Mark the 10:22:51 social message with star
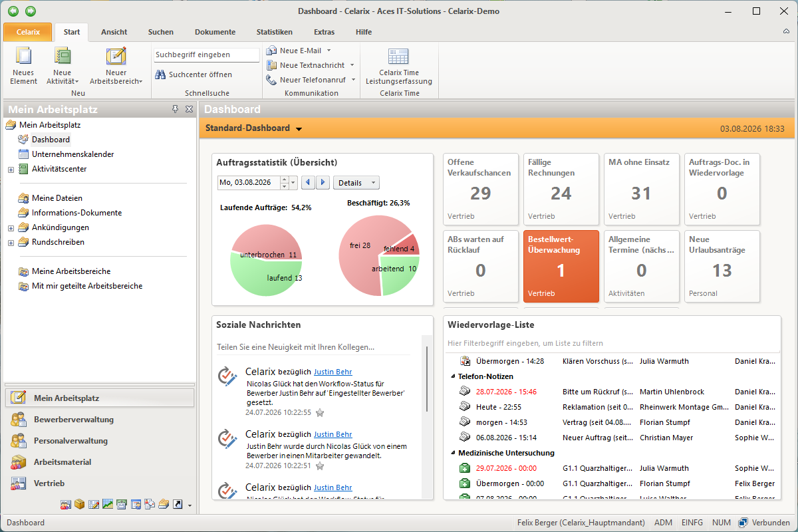Image resolution: width=798 pixels, height=532 pixels. point(320,465)
